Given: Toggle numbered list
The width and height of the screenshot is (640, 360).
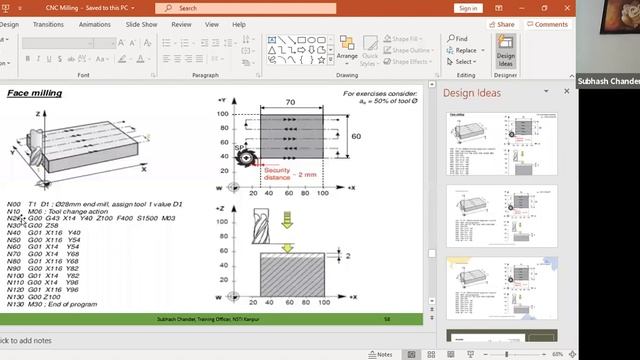Looking at the screenshot, I should 184,43.
